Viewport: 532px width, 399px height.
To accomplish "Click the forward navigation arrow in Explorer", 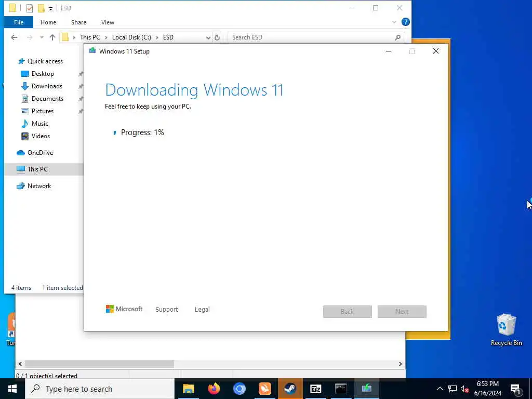I will point(30,37).
